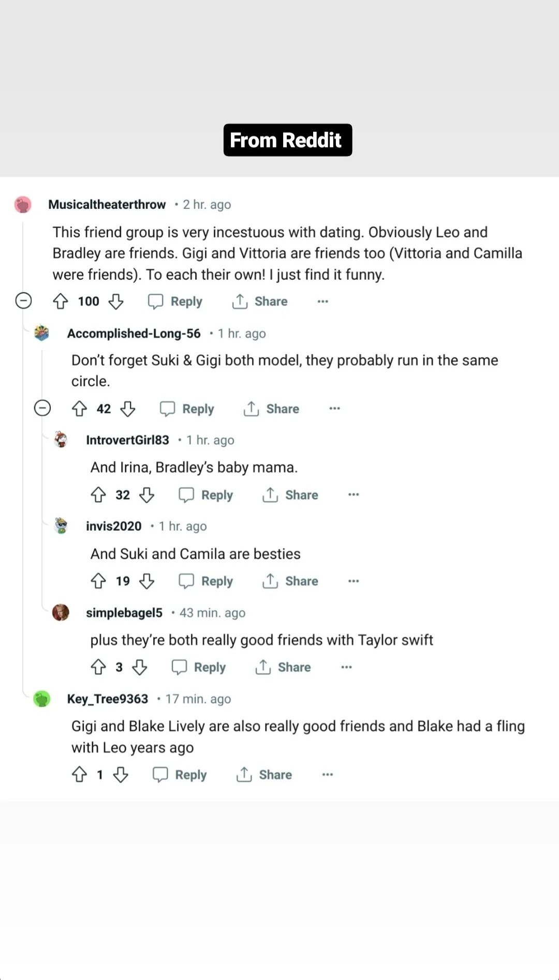Downvote IntrovertGirl83's comment

click(147, 495)
